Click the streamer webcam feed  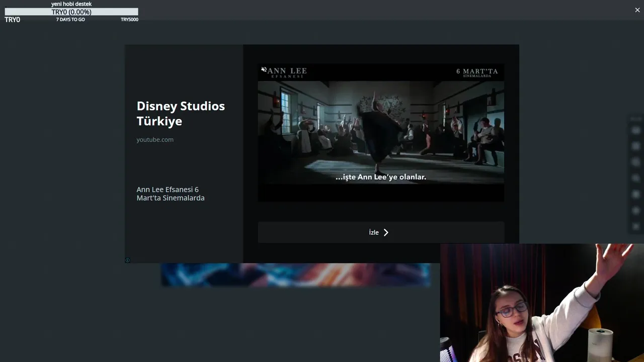[x=542, y=303]
